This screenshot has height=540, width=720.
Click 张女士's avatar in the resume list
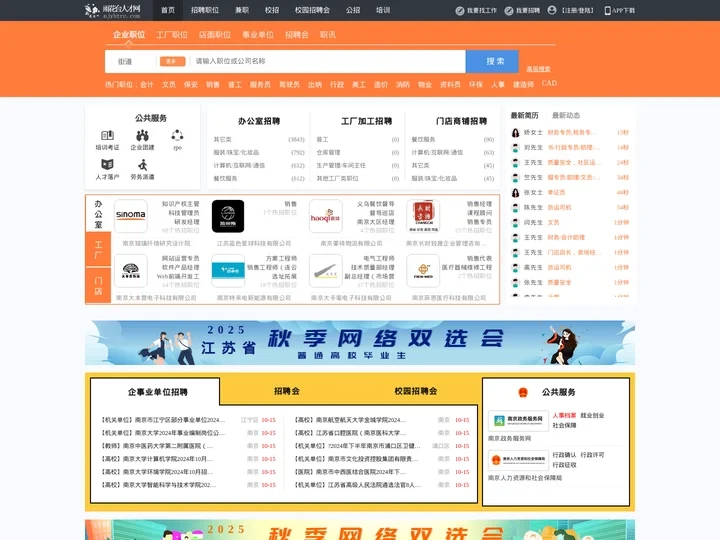coord(516,193)
